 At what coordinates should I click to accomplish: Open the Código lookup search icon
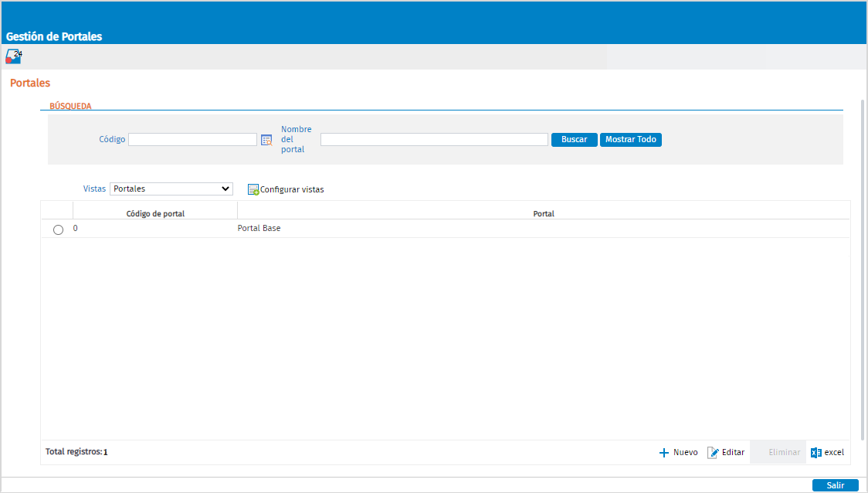(x=266, y=140)
